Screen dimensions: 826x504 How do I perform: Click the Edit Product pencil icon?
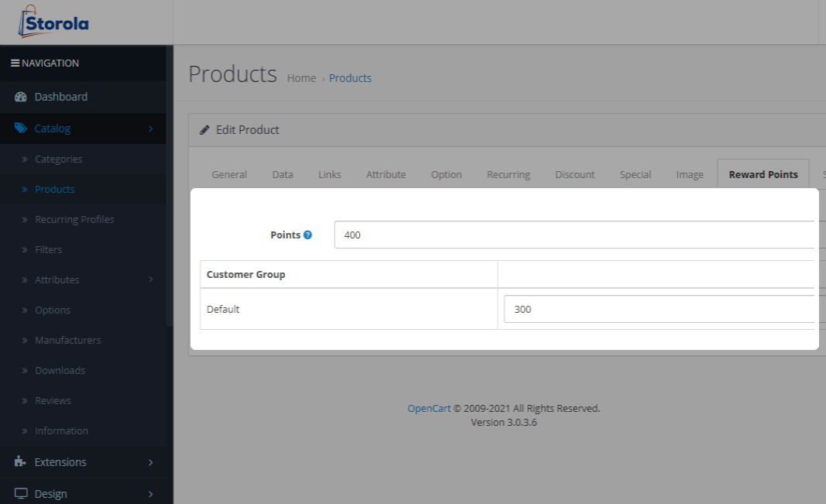pyautogui.click(x=204, y=130)
